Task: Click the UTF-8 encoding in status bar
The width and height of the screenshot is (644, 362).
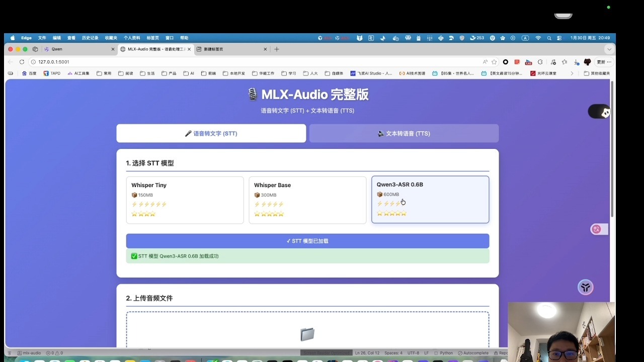Action: (x=413, y=353)
